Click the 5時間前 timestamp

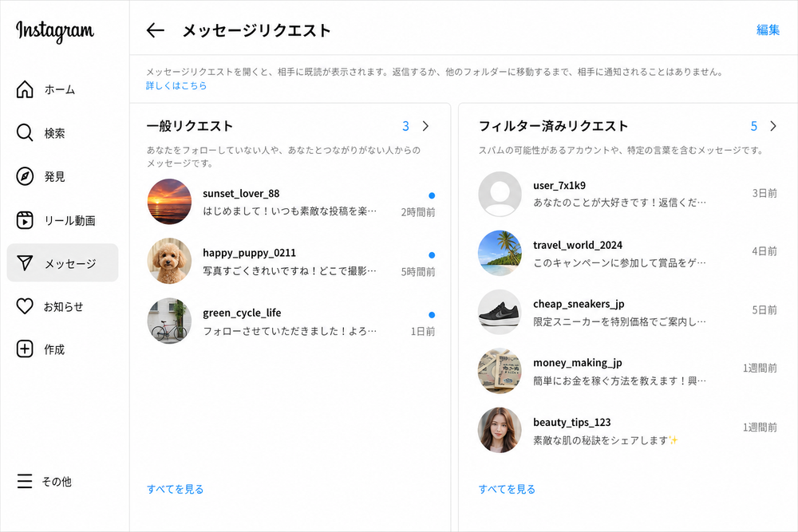pyautogui.click(x=418, y=272)
